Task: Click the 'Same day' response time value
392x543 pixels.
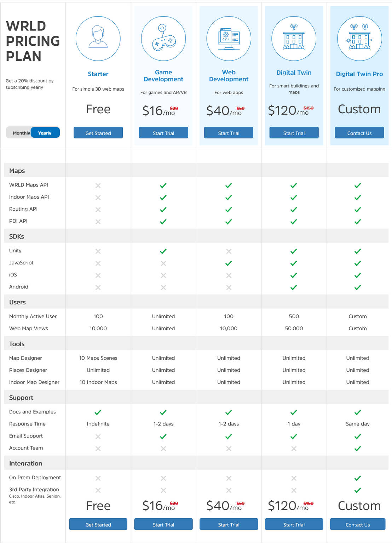Action: (358, 424)
